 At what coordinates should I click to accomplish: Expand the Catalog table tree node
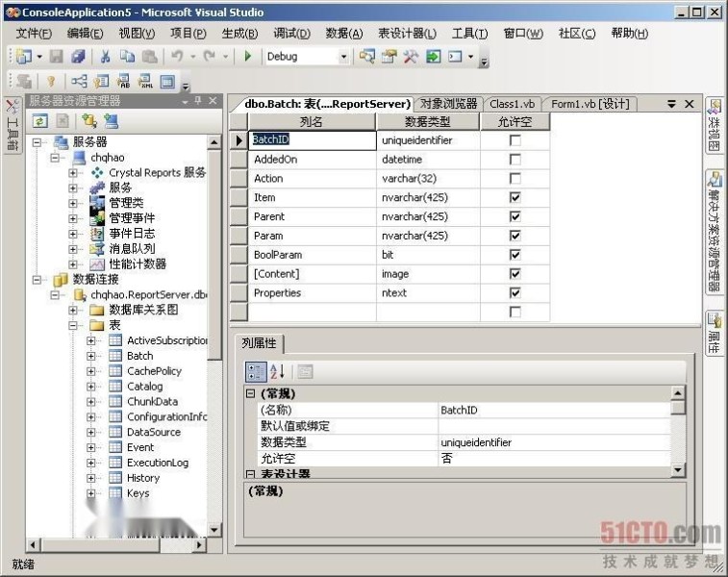(91, 387)
